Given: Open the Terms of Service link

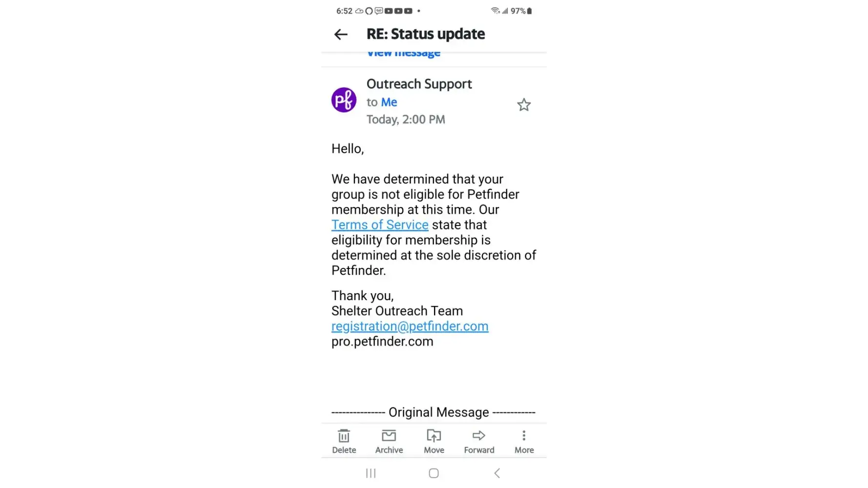Looking at the screenshot, I should coord(380,225).
